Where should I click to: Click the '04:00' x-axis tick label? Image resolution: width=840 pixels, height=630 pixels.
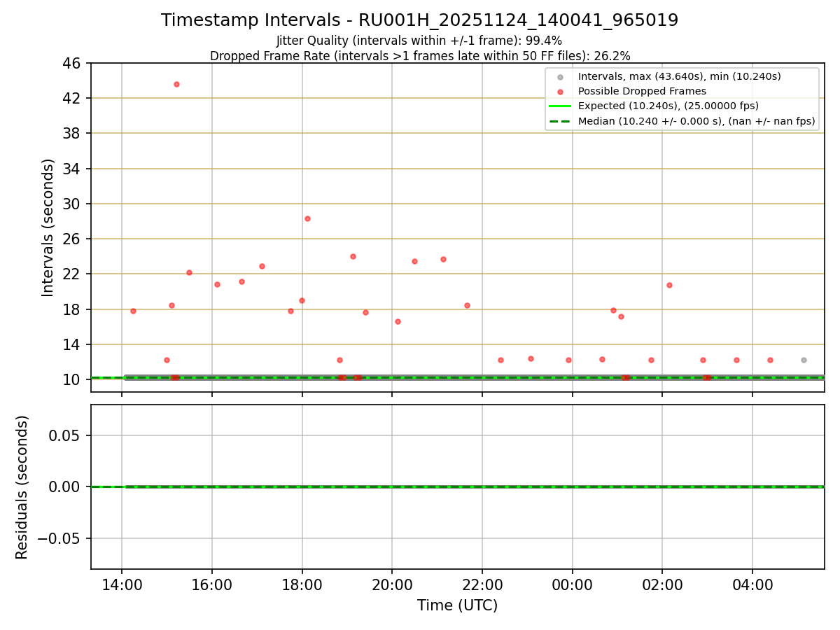[752, 584]
